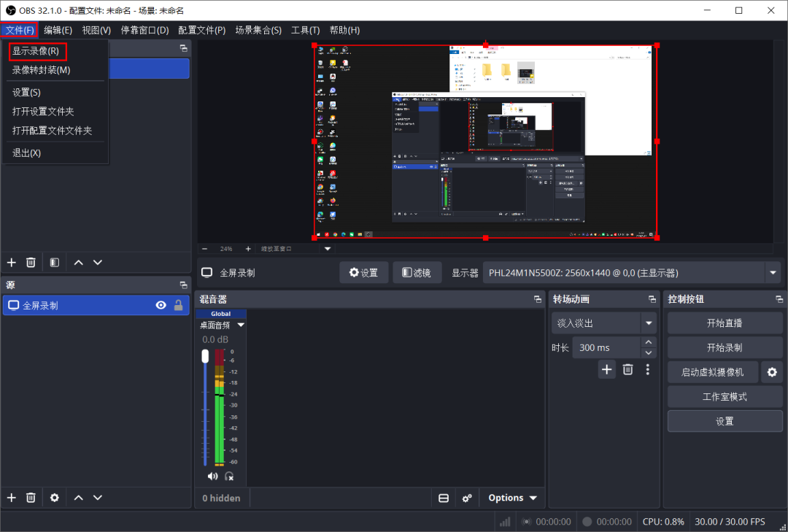The image size is (788, 532).
Task: Open the 工具(T) menu in the menu bar
Action: tap(305, 30)
